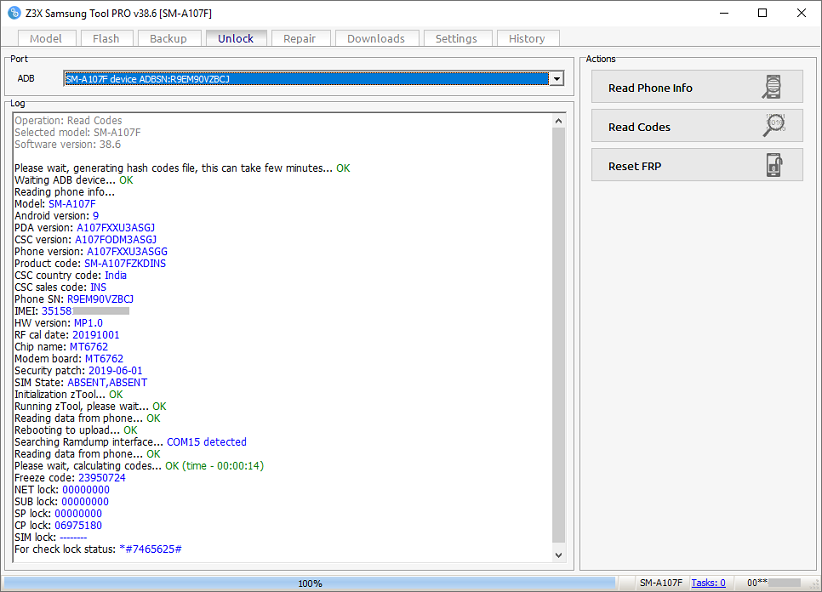The height and width of the screenshot is (592, 822).
Task: Maximize the Z3X Samsung Tool window
Action: [763, 13]
